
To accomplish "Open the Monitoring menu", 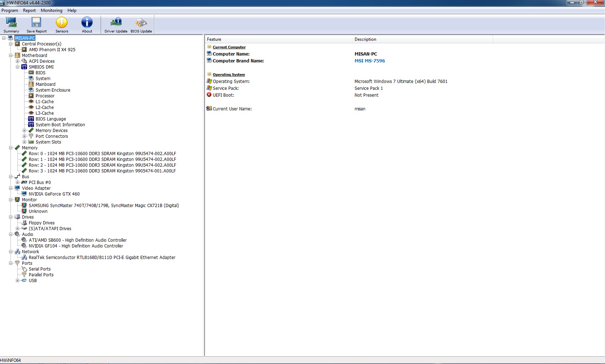I will click(x=51, y=10).
